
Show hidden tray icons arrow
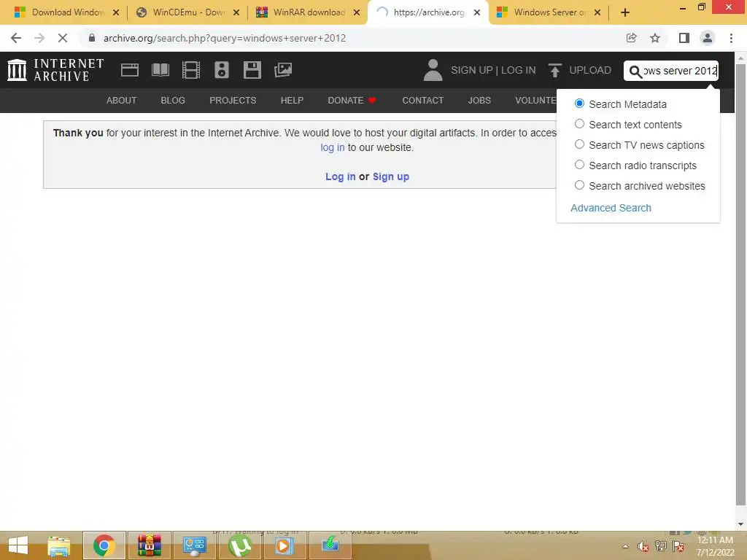click(625, 546)
